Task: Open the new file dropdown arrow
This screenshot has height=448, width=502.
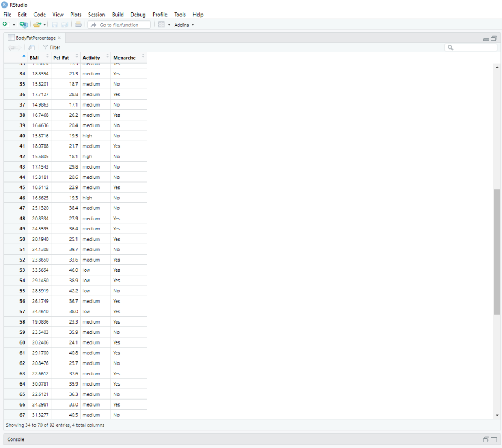Action: [13, 25]
